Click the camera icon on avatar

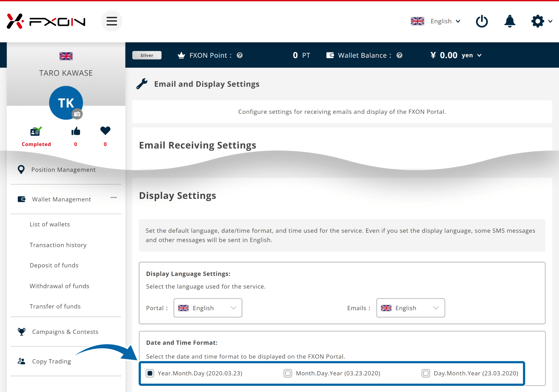click(77, 114)
